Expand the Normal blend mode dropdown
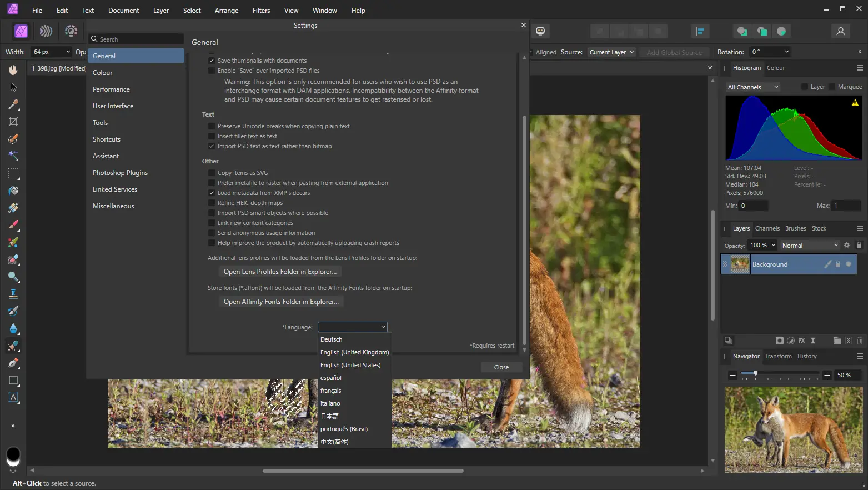Viewport: 868px width, 490px height. point(810,246)
